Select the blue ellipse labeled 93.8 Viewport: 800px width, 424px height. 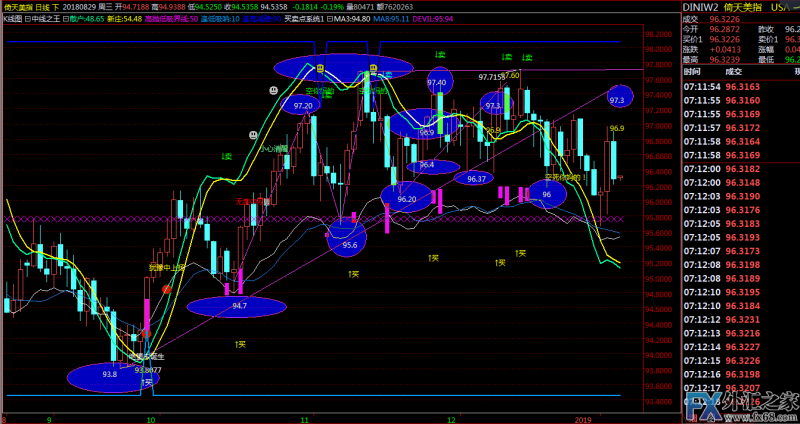113,376
